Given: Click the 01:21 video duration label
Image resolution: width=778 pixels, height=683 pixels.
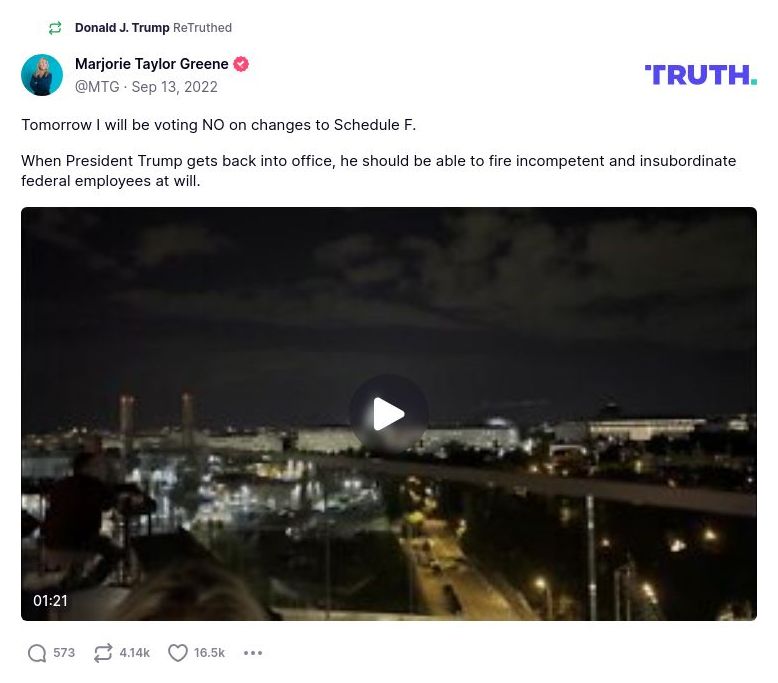Looking at the screenshot, I should pyautogui.click(x=50, y=601).
